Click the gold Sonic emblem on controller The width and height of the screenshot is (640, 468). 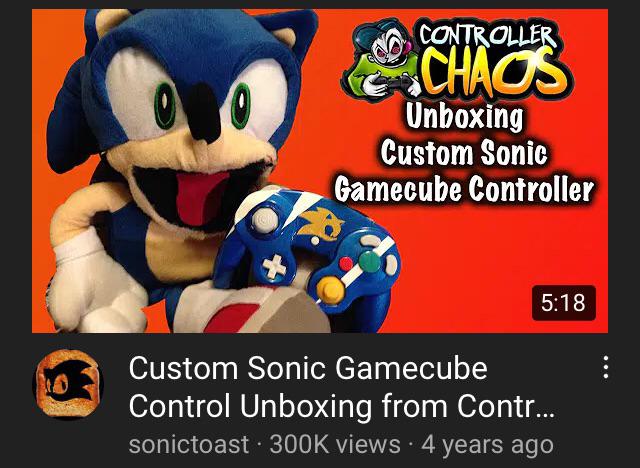321,224
